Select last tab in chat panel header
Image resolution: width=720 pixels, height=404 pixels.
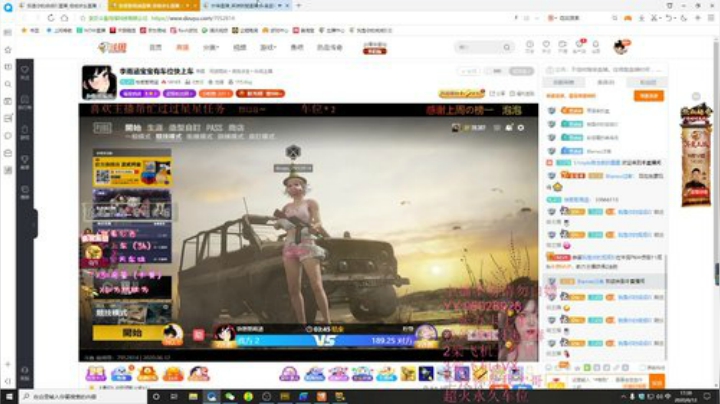(647, 82)
